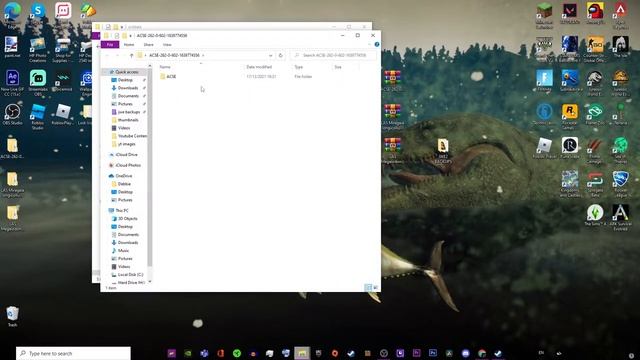Open Youtube Content folder in sidebar
Screen dimensions: 640x360
point(132,136)
